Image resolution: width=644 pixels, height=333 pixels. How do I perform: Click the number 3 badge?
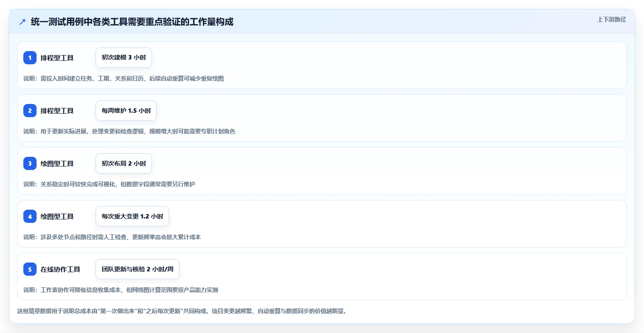coord(30,163)
